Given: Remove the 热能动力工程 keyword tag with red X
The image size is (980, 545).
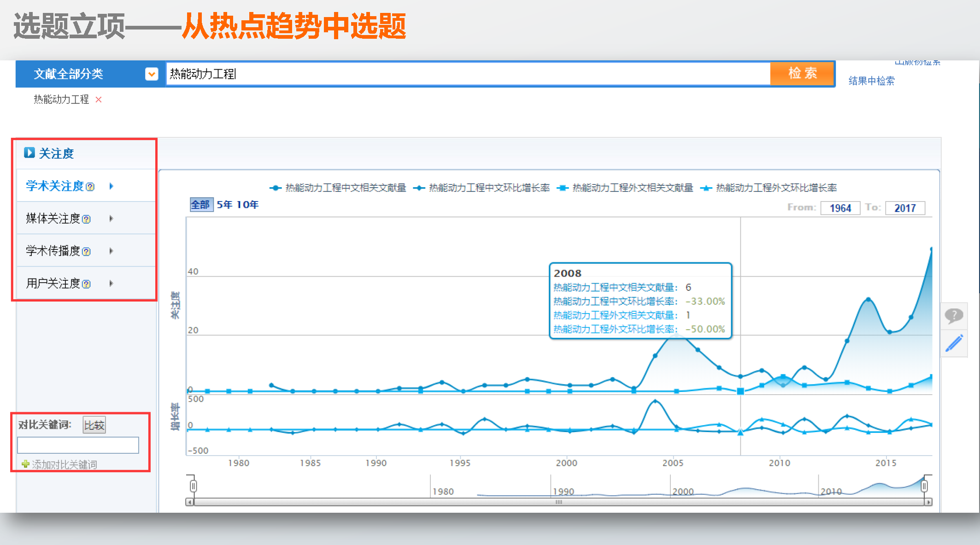Looking at the screenshot, I should (98, 99).
